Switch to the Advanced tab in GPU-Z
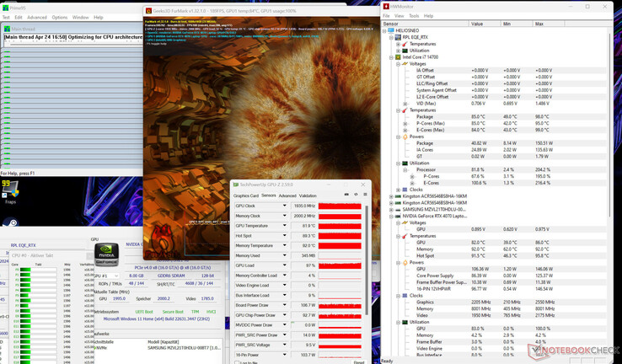 tap(287, 195)
